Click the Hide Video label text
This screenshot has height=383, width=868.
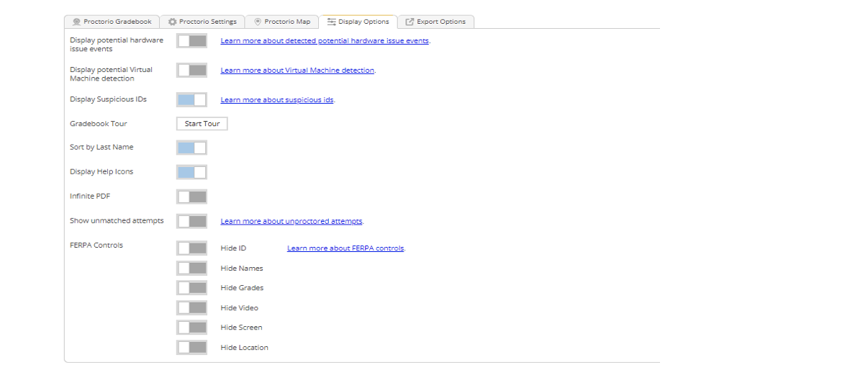[239, 308]
